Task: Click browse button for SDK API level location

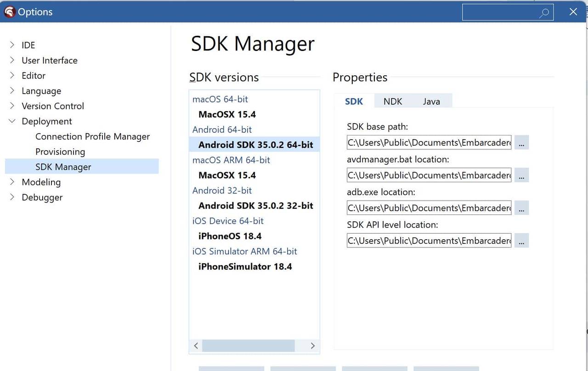Action: pos(521,241)
